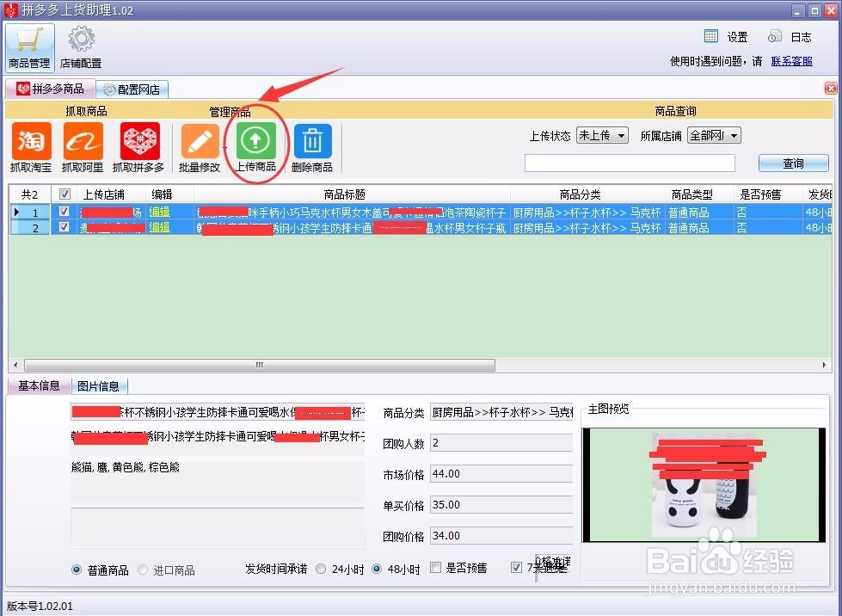842x616 pixels.
Task: Choose 24小时 shipping time option
Action: click(321, 569)
